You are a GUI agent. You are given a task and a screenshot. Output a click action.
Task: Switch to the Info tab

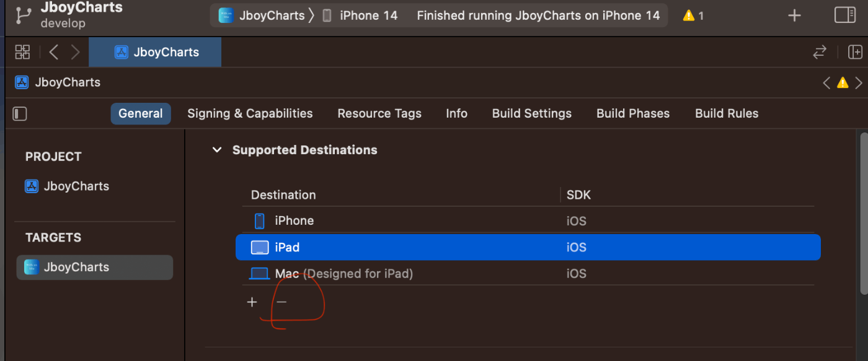pyautogui.click(x=457, y=113)
